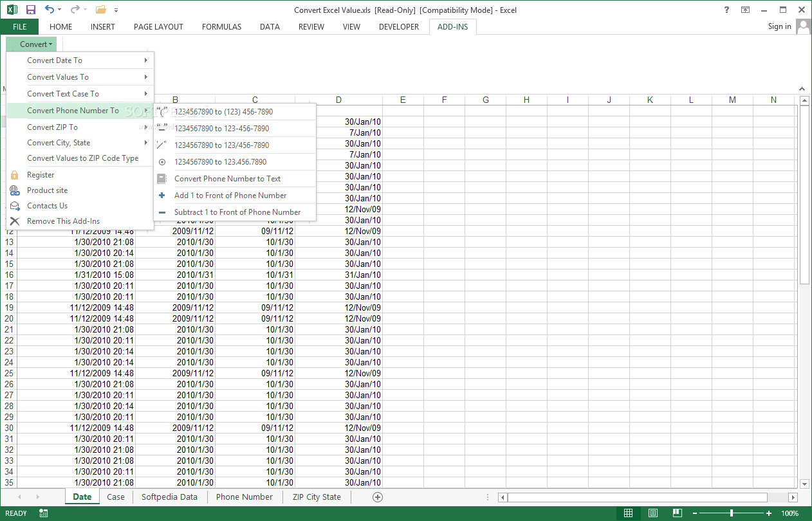Click the horizontal scrollbar right arrow

click(x=793, y=497)
